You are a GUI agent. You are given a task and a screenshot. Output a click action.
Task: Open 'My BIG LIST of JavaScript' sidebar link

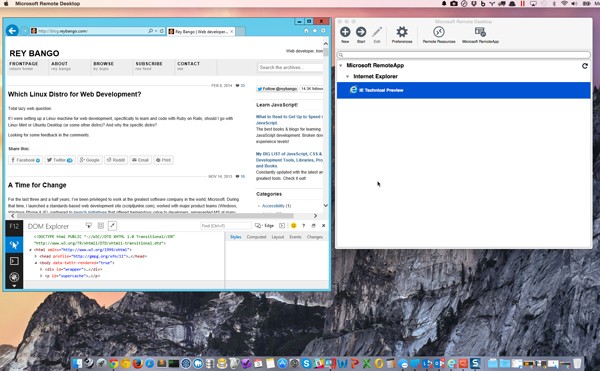289,160
